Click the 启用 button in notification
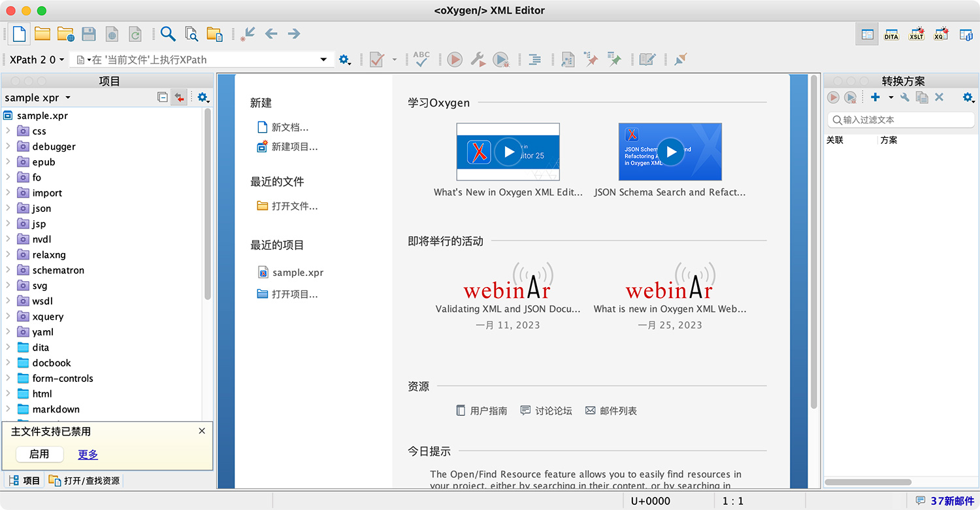 [39, 454]
